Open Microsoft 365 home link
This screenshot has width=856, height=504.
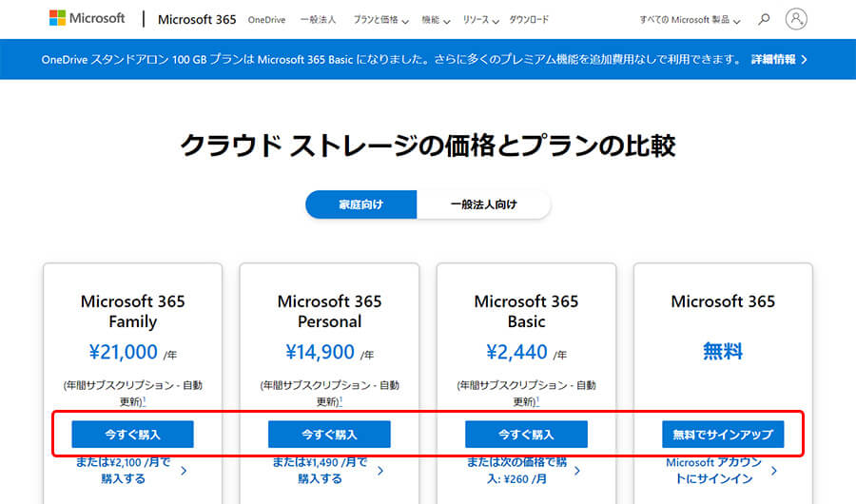click(197, 20)
